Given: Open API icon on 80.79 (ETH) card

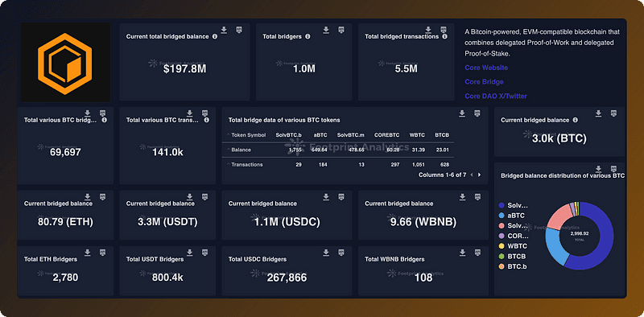Looking at the screenshot, I should coord(102,196).
